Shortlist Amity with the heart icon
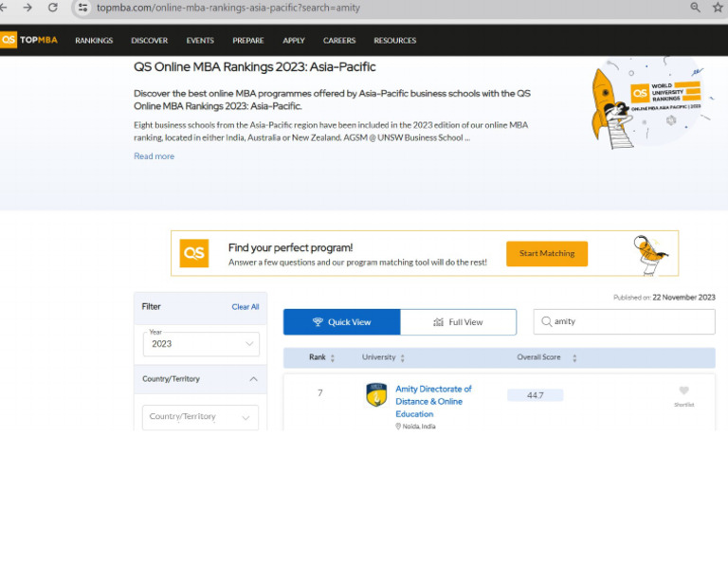The image size is (728, 563). point(683,390)
